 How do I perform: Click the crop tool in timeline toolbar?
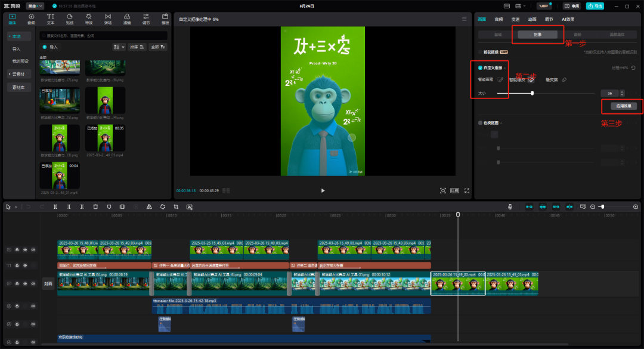pyautogui.click(x=176, y=206)
